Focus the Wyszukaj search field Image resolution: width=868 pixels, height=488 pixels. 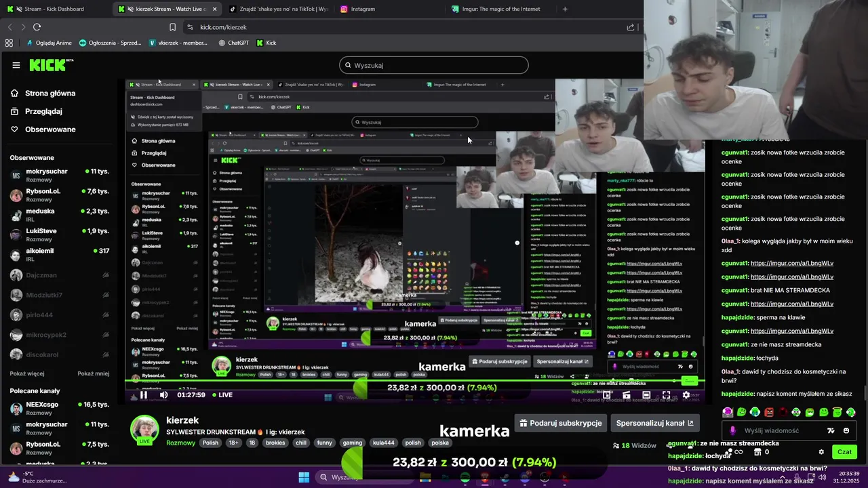pos(434,65)
